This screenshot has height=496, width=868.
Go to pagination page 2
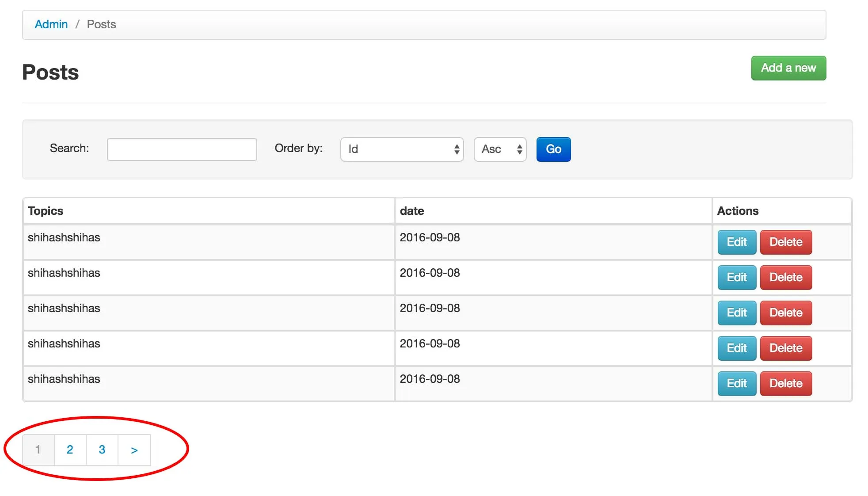coord(70,450)
